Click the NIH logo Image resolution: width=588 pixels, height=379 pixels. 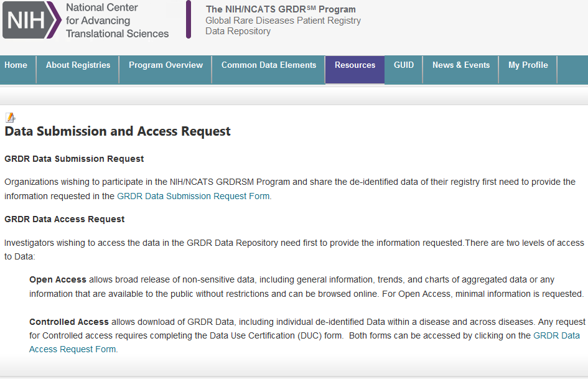pyautogui.click(x=32, y=20)
